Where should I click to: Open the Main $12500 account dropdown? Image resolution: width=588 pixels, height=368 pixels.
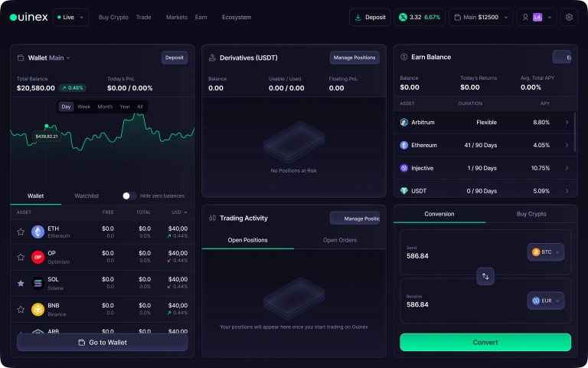(481, 18)
